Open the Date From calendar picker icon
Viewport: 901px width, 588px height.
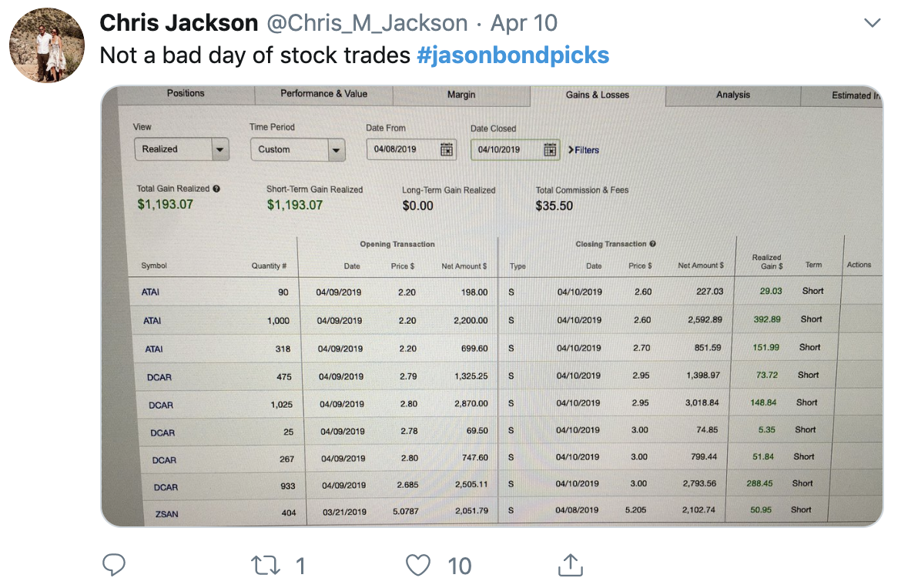[x=447, y=149]
